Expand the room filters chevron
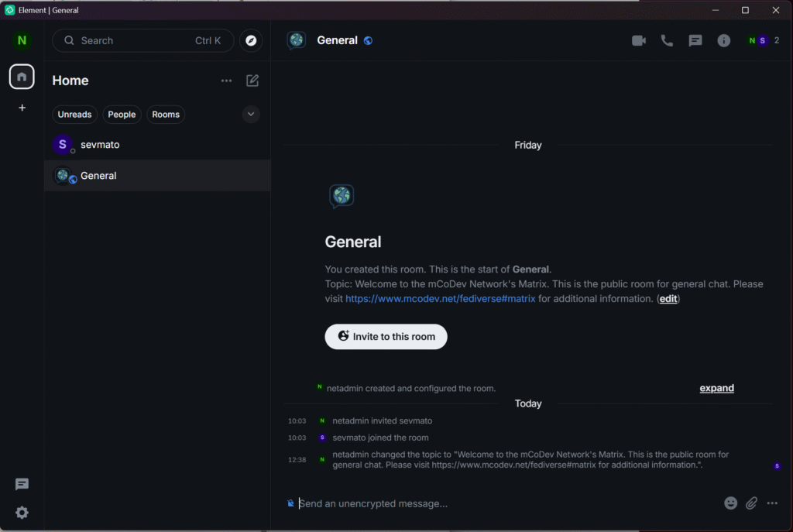This screenshot has width=793, height=532. pos(251,115)
